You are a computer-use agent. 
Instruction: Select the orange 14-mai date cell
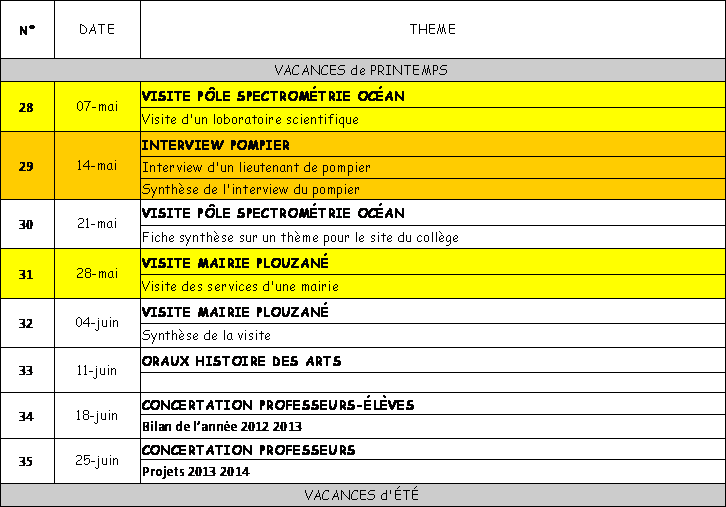tap(97, 166)
